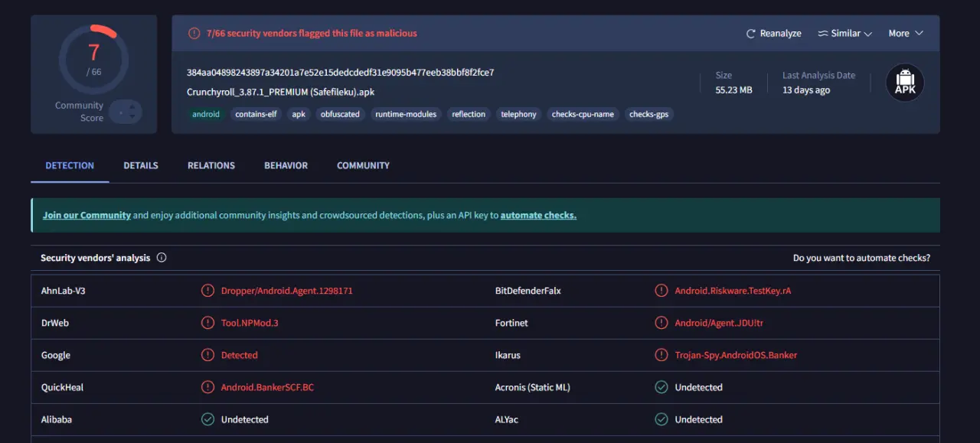Click the Fortinet vendor name

click(x=511, y=323)
